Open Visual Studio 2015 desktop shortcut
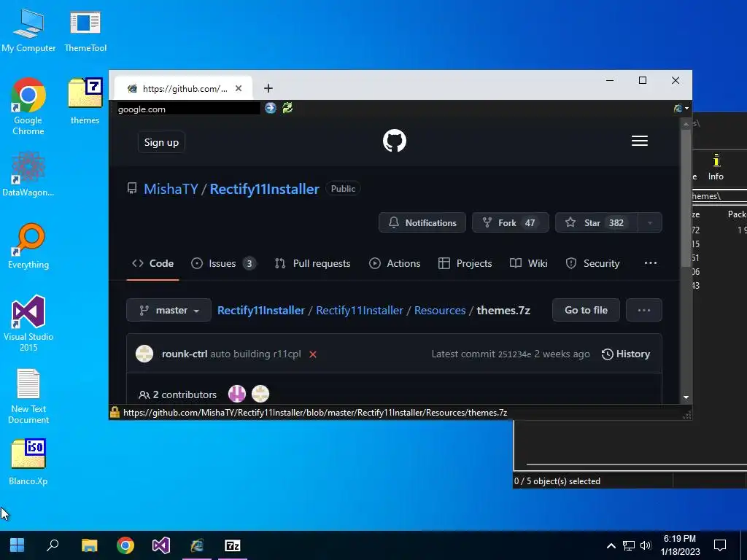The width and height of the screenshot is (747, 560). point(28,324)
